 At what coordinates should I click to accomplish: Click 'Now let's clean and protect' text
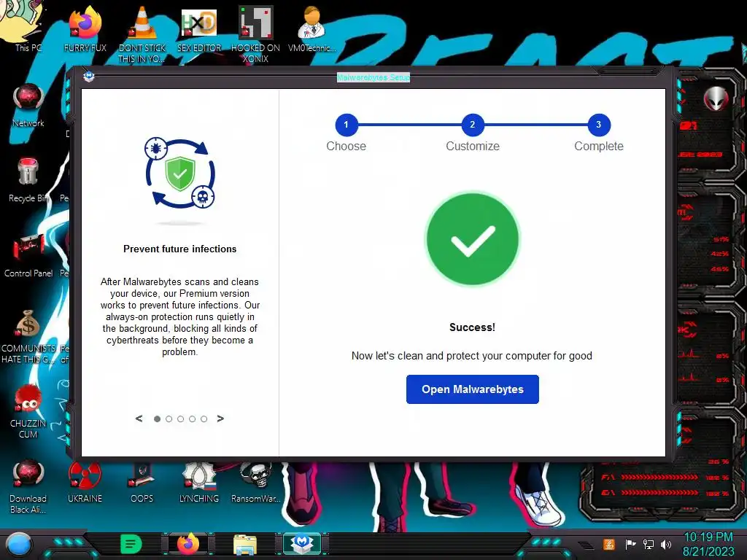pos(472,356)
